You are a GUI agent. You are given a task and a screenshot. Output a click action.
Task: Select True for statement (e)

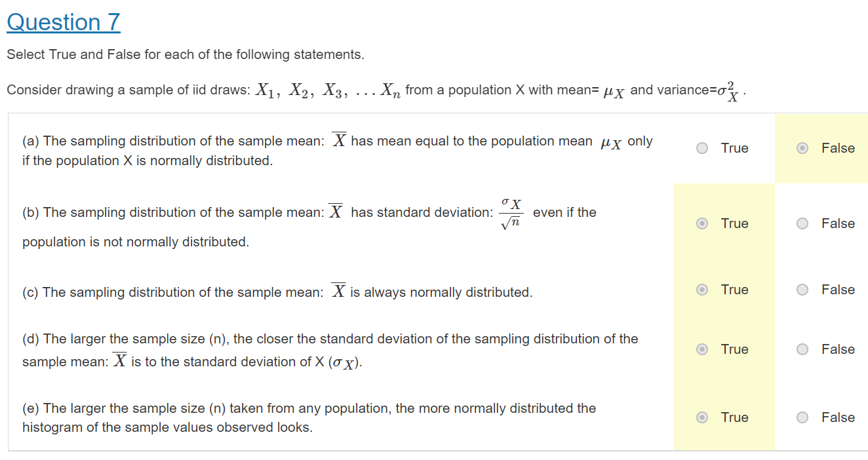tap(702, 417)
